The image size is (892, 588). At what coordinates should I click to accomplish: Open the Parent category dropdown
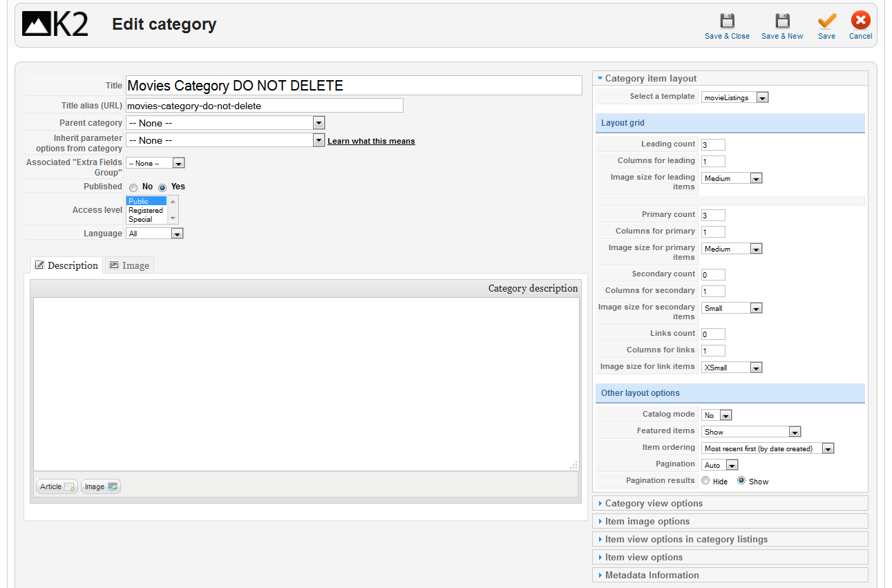point(225,123)
